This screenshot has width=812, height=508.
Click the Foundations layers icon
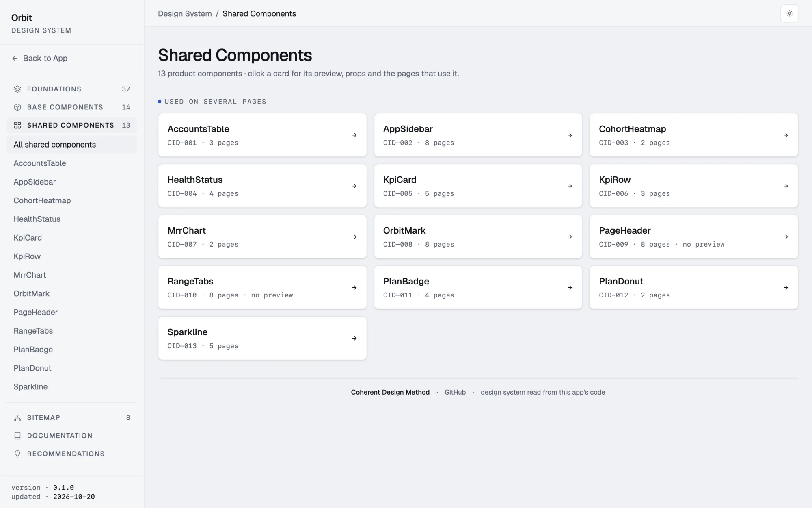(x=17, y=89)
